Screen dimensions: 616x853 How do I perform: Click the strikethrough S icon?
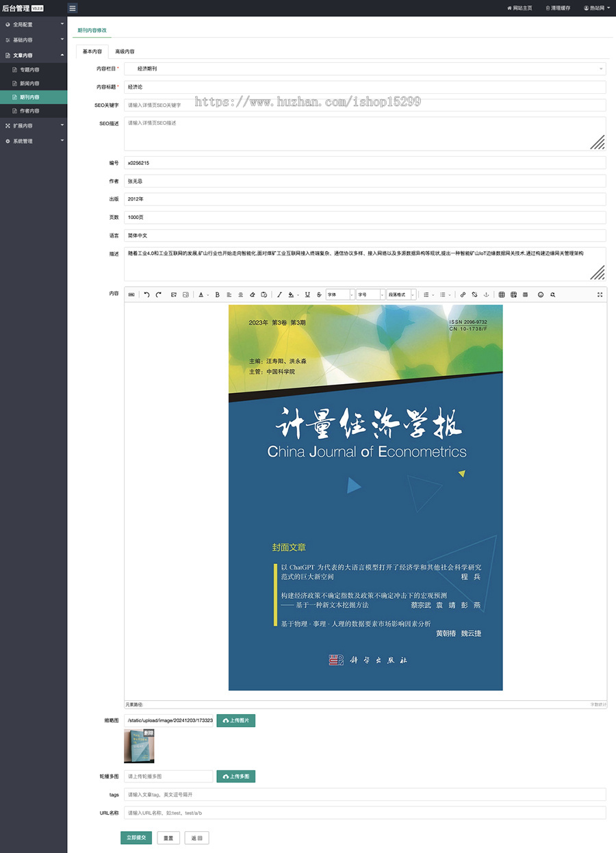pos(319,294)
